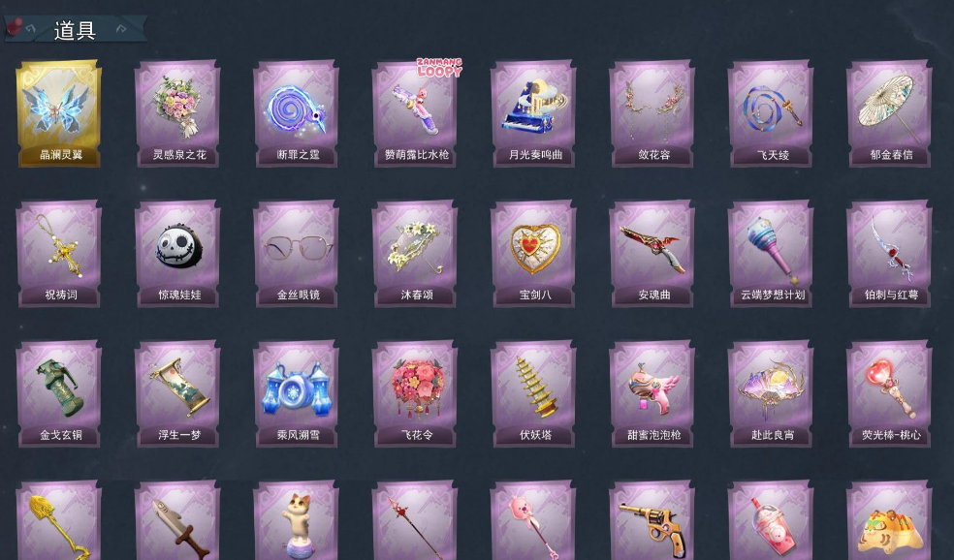Choose the 惊魂娃娃 skull doll card

click(x=177, y=254)
